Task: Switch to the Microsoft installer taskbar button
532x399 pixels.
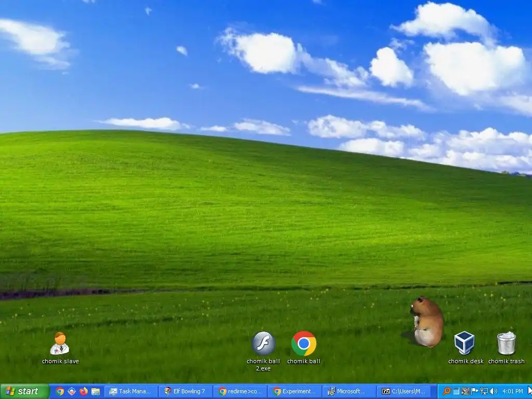Action: tap(349, 391)
